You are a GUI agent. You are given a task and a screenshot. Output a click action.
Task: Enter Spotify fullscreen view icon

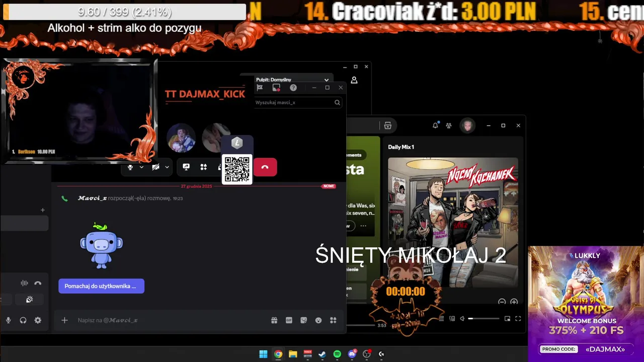point(518,318)
